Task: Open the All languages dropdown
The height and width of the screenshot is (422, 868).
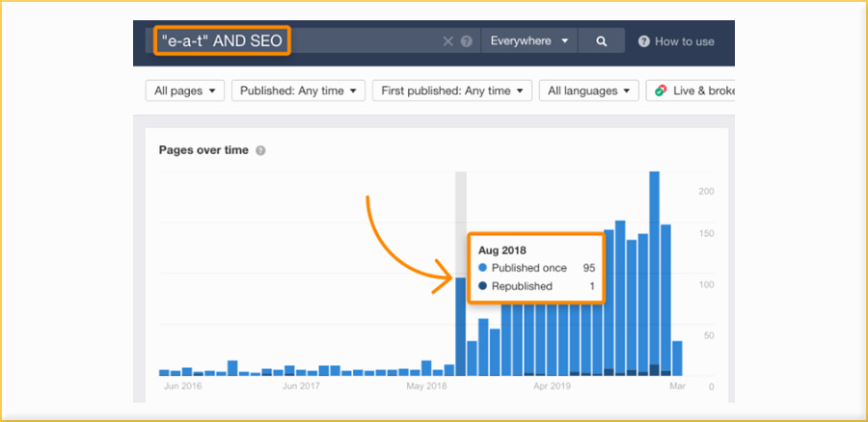Action: click(x=589, y=91)
